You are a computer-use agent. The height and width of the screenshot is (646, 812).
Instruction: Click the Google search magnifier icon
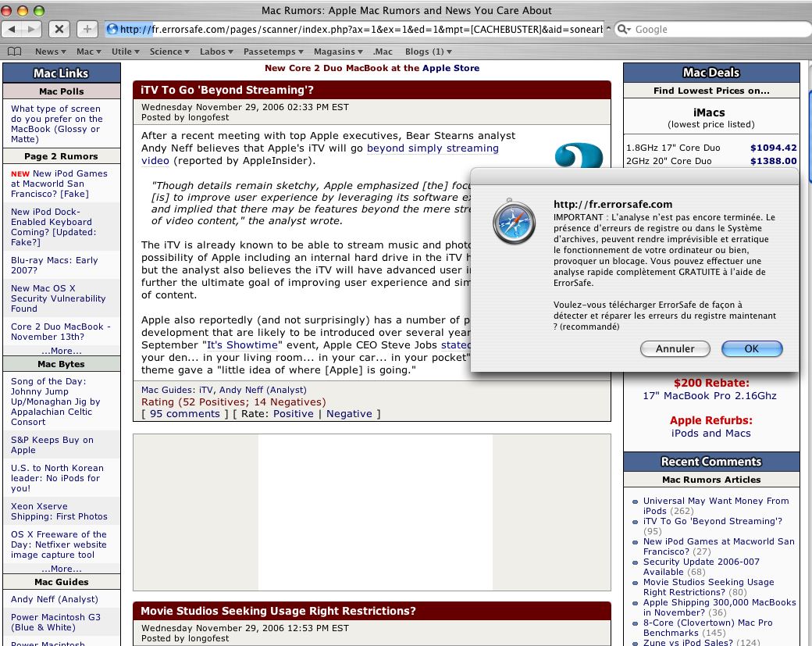(624, 29)
